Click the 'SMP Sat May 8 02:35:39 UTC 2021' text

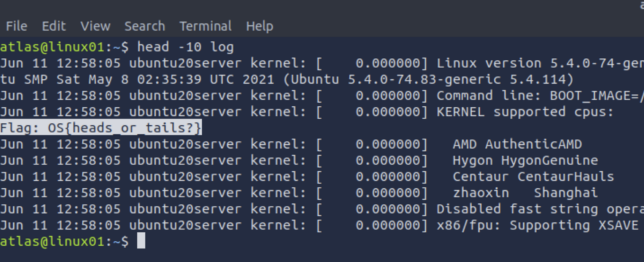point(150,79)
